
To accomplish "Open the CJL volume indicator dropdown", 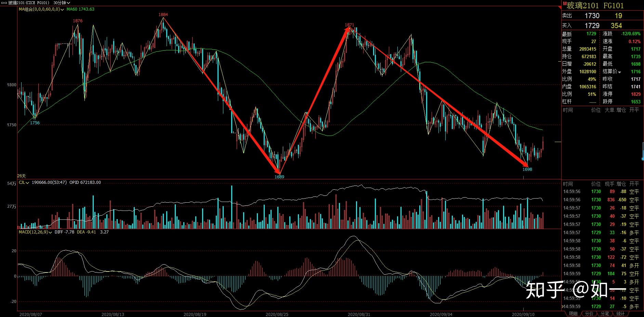I will click(27, 182).
